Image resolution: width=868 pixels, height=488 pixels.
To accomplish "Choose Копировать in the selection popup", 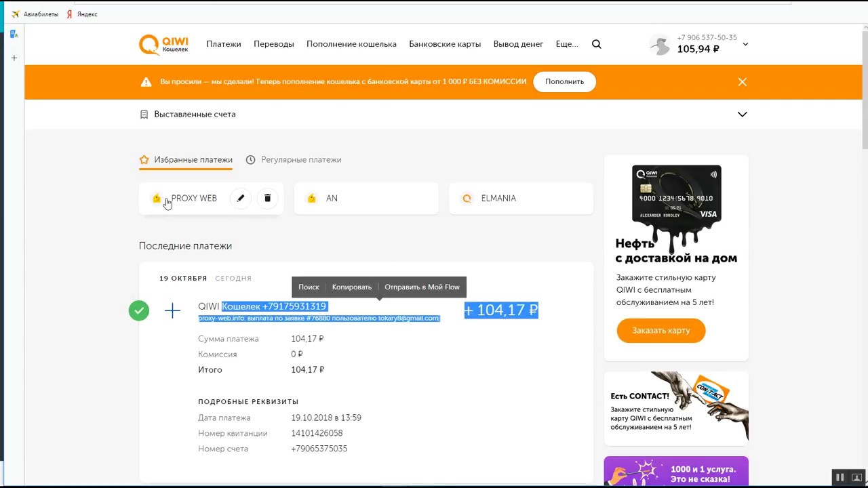I will (352, 287).
